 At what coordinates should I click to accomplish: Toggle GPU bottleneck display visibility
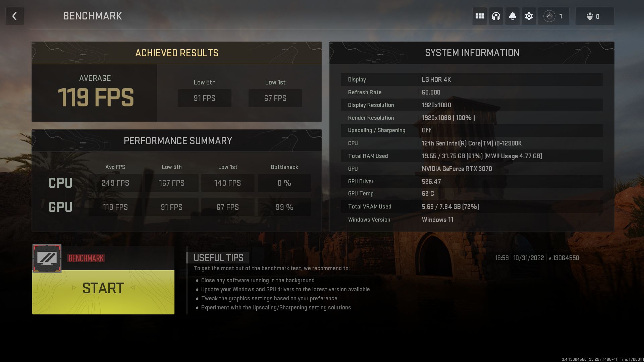click(x=284, y=207)
